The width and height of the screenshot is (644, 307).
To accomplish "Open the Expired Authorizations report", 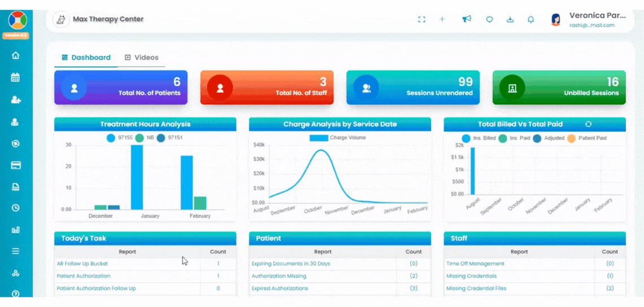I will 280,288.
